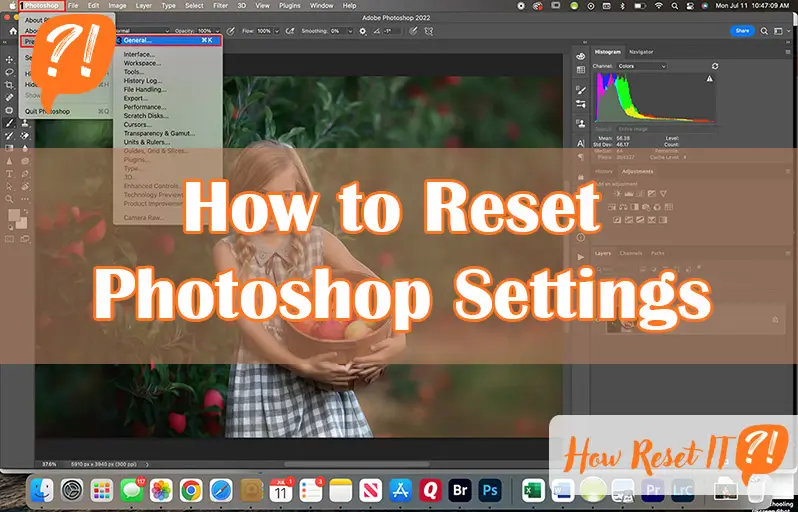This screenshot has width=798, height=512.
Task: Open Excel from the Dock
Action: (533, 491)
